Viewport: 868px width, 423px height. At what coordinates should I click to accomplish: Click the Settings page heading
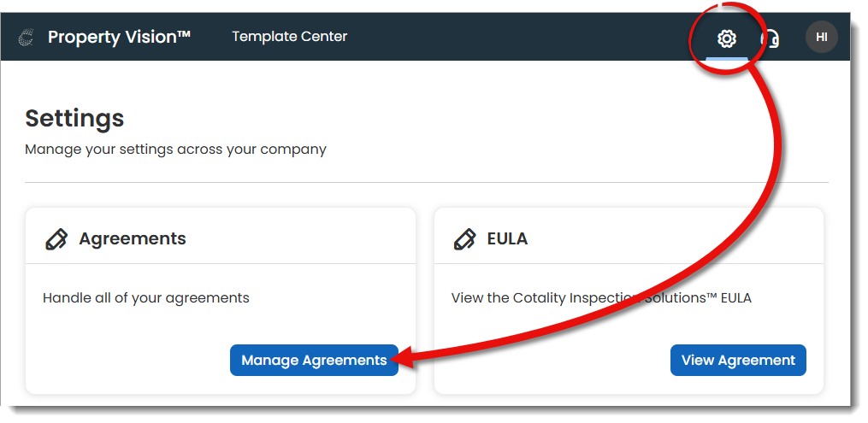74,118
